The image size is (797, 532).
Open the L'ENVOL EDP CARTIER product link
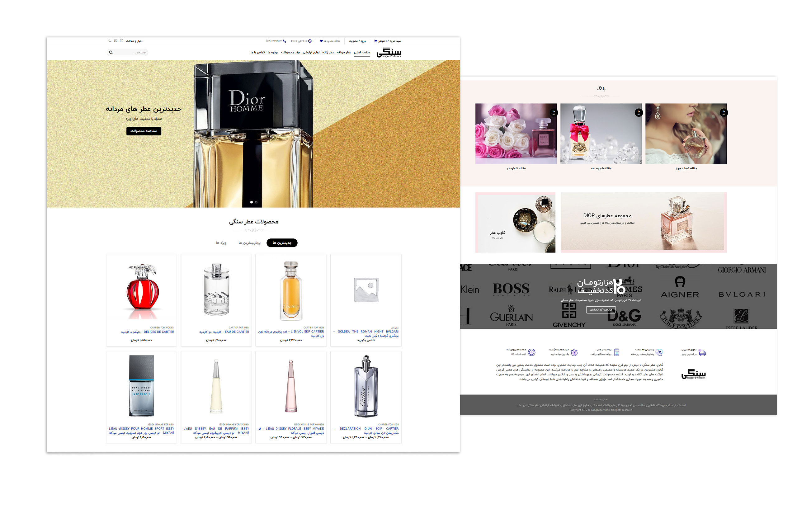pos(291,333)
